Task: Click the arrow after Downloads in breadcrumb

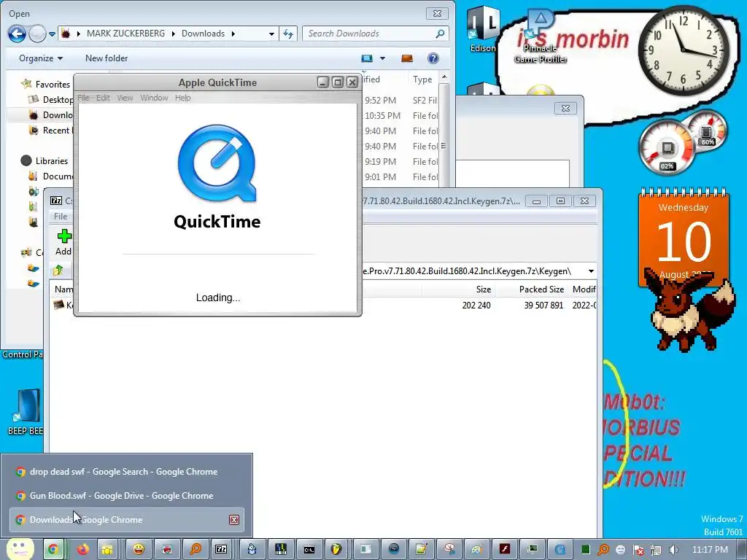Action: coord(233,34)
